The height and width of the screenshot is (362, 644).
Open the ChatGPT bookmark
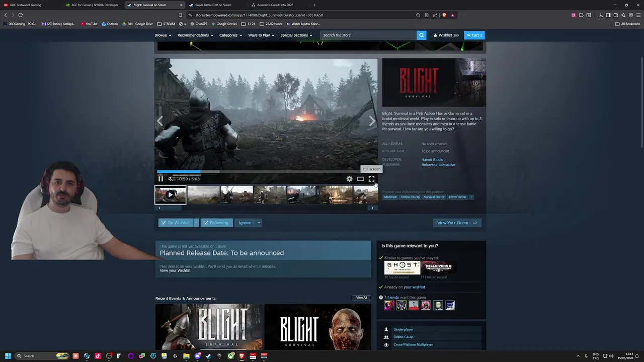tap(199, 24)
